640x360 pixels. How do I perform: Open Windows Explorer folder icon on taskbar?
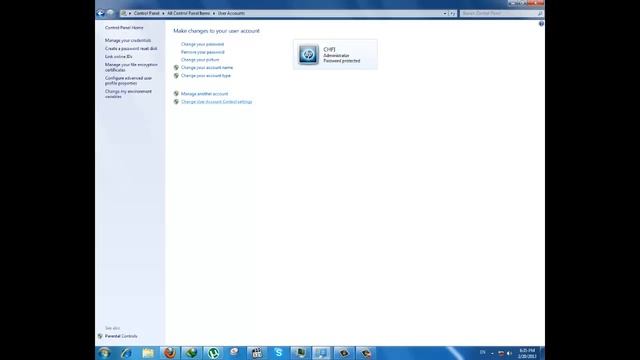point(148,353)
